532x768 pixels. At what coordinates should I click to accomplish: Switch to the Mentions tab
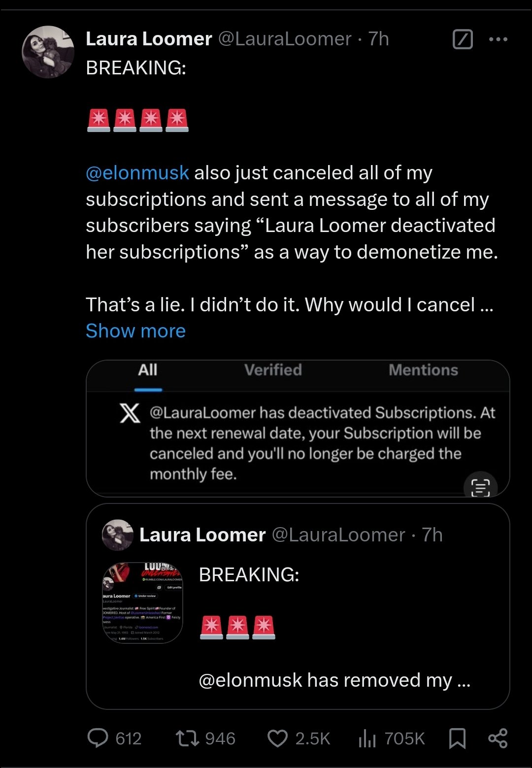[x=423, y=370]
